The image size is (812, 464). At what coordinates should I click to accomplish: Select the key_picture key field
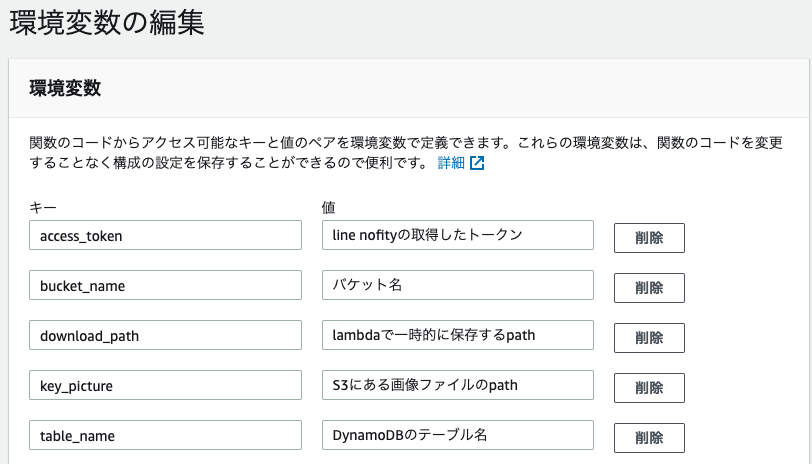tap(165, 385)
